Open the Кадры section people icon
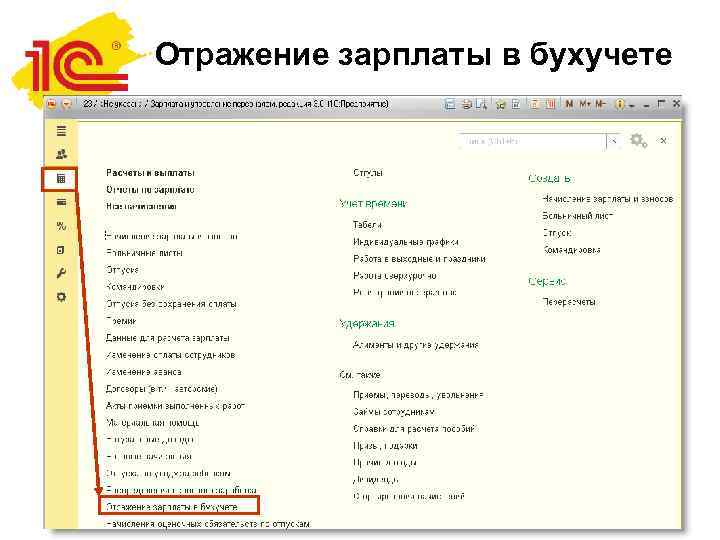Viewport: 720px width, 540px height. [61, 154]
